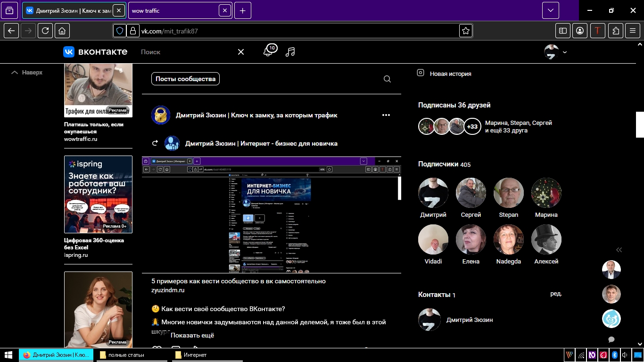Switch to the wow traffic tab
This screenshot has width=644, height=362.
click(174, 10)
